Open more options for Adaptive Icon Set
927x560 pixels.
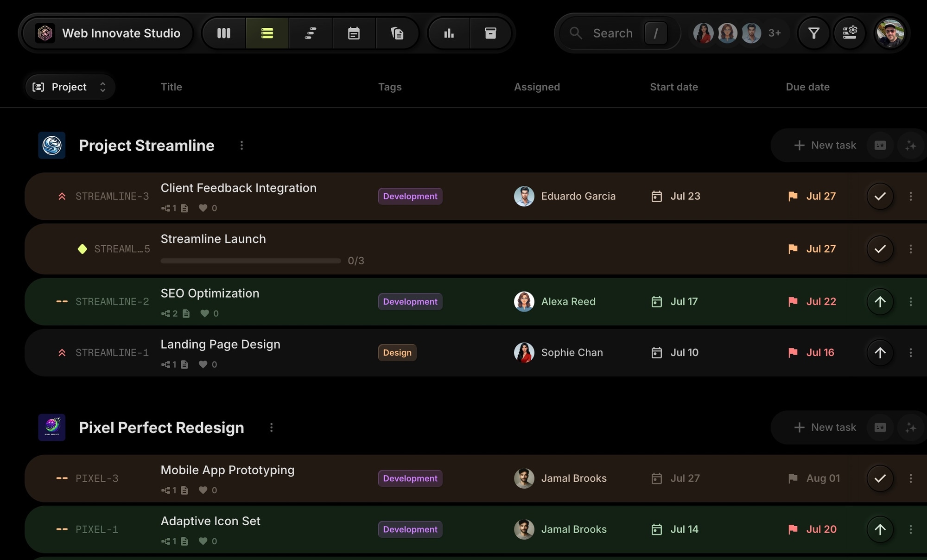(x=911, y=529)
